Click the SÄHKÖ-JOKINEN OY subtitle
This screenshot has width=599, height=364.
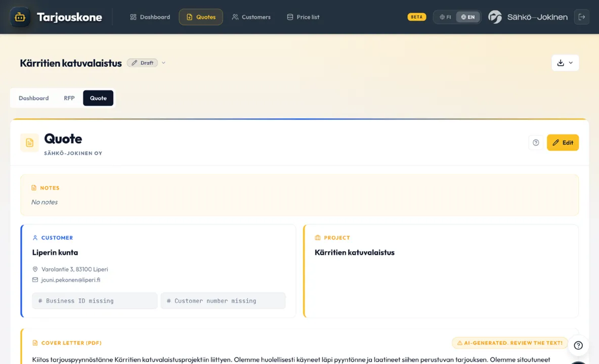tap(73, 153)
